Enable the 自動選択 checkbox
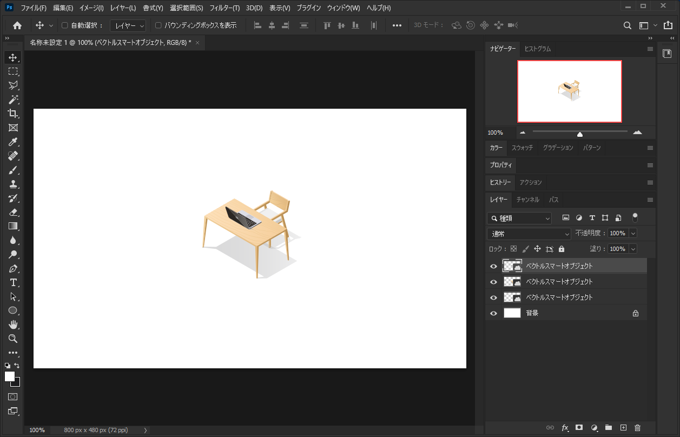The width and height of the screenshot is (680, 437). coord(65,26)
